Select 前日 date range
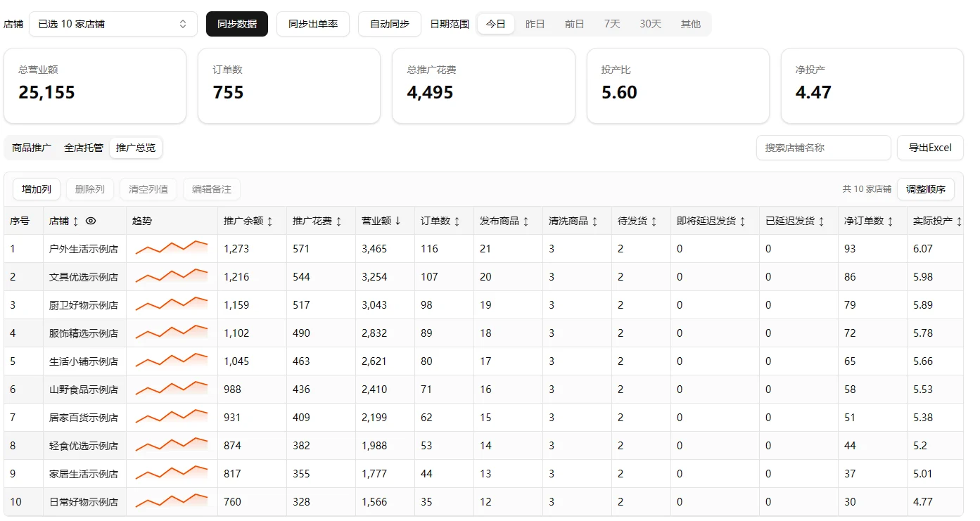980x521 pixels. 575,24
